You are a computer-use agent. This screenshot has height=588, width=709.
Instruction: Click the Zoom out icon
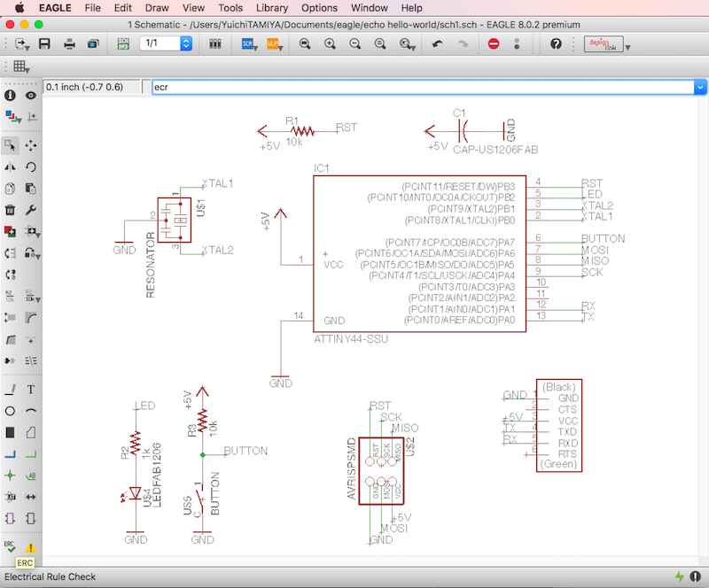click(355, 44)
